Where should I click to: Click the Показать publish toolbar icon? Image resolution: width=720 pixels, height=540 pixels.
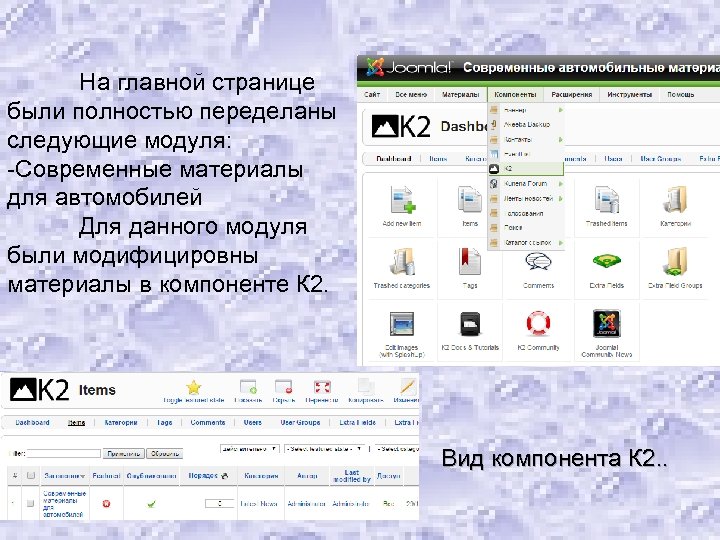coord(248,391)
